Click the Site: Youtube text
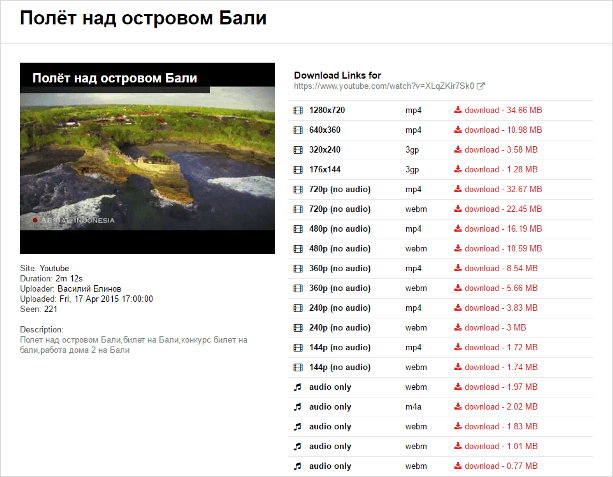613x477 pixels. [45, 269]
